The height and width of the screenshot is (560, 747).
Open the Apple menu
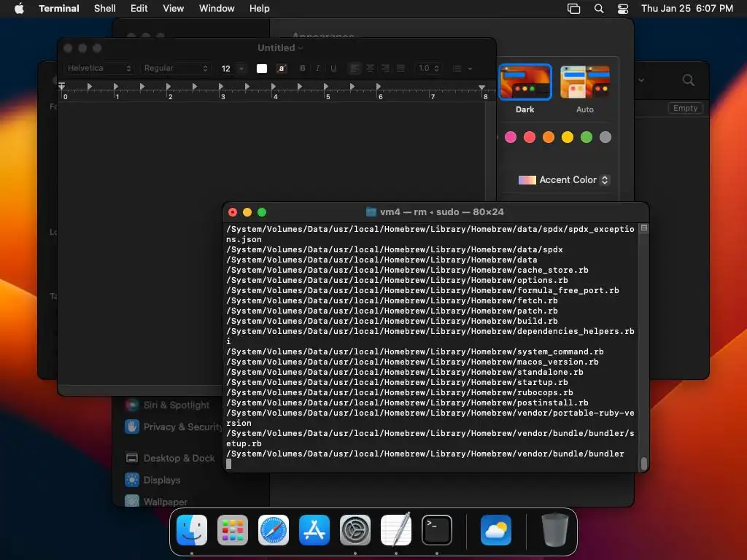(x=19, y=8)
